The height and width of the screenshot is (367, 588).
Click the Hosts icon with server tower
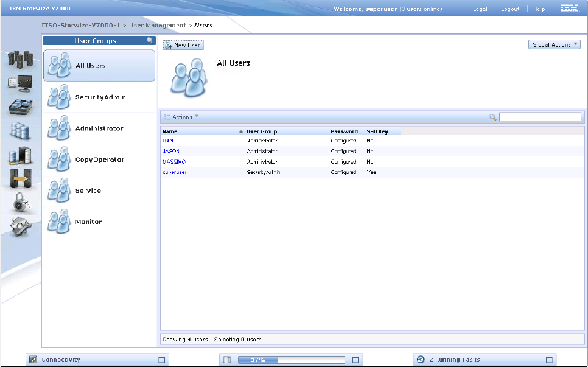(21, 155)
